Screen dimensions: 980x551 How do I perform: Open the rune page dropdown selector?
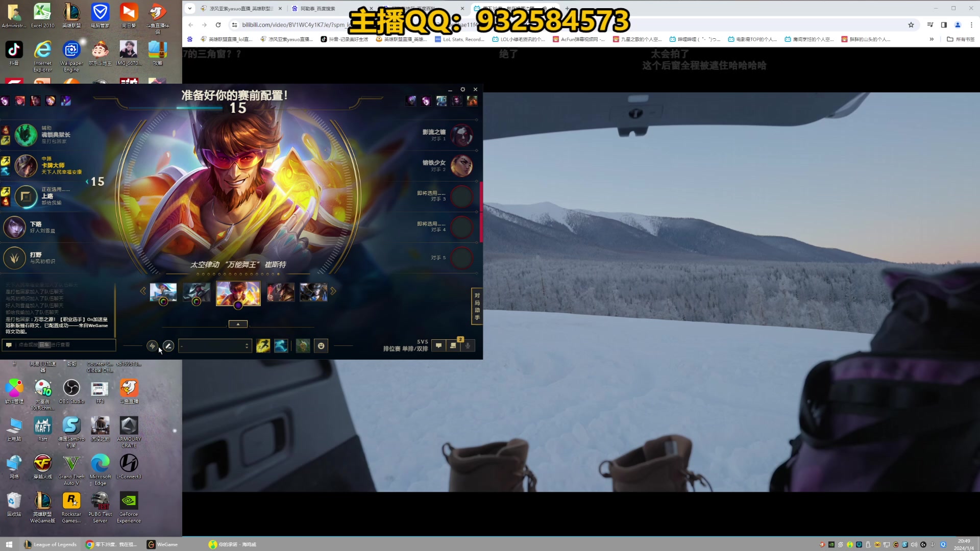(x=215, y=346)
